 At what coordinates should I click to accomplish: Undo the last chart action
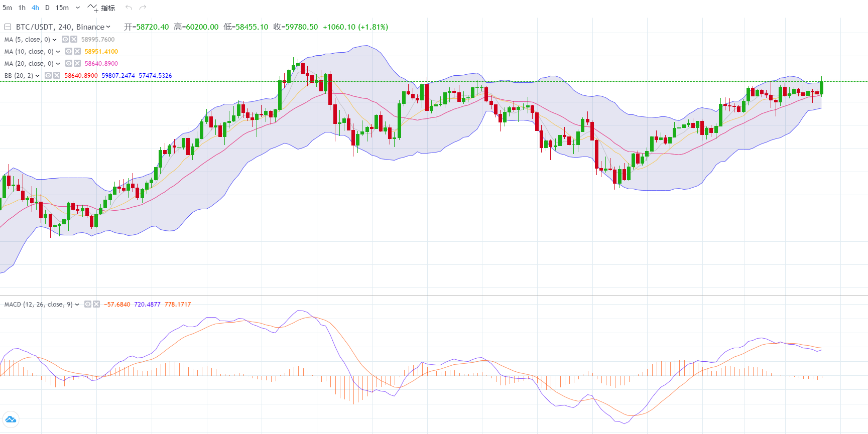pyautogui.click(x=129, y=8)
